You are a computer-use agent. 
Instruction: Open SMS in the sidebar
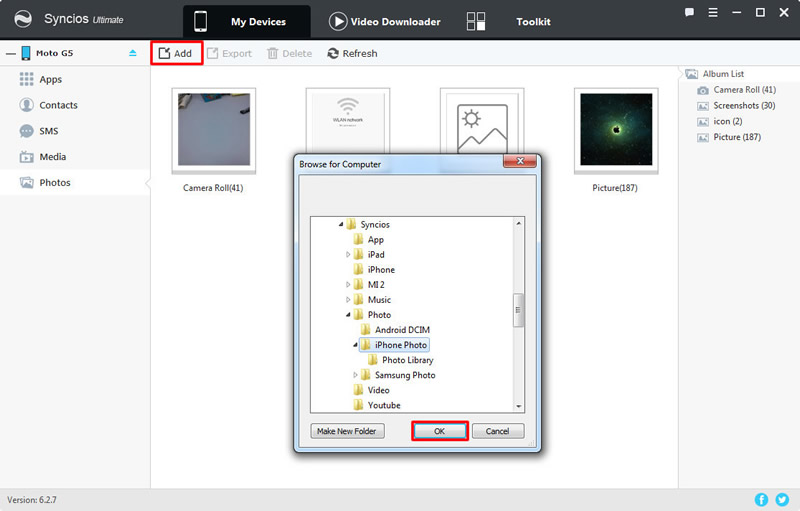(75, 131)
